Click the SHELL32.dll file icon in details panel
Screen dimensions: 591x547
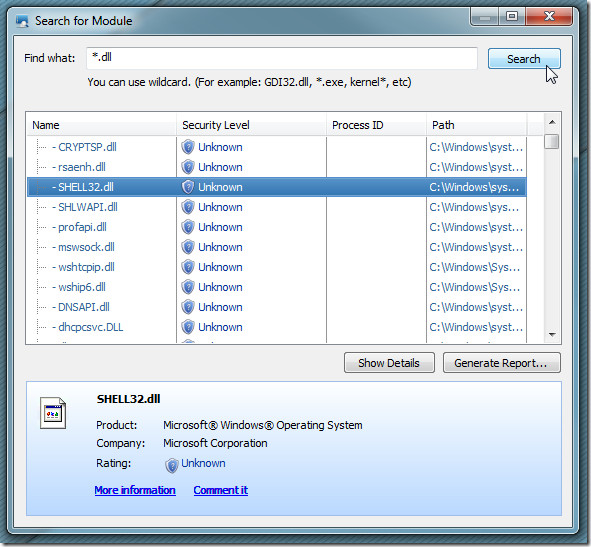click(53, 413)
